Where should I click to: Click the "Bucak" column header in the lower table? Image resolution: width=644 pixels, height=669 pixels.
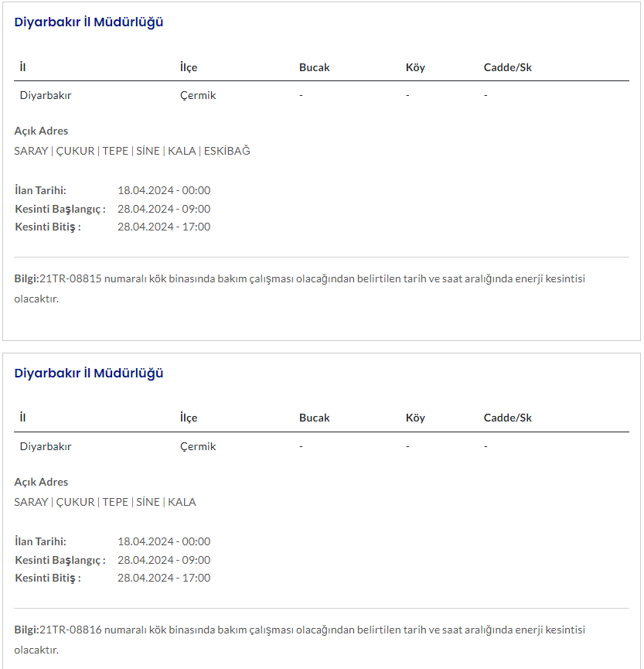click(x=315, y=418)
